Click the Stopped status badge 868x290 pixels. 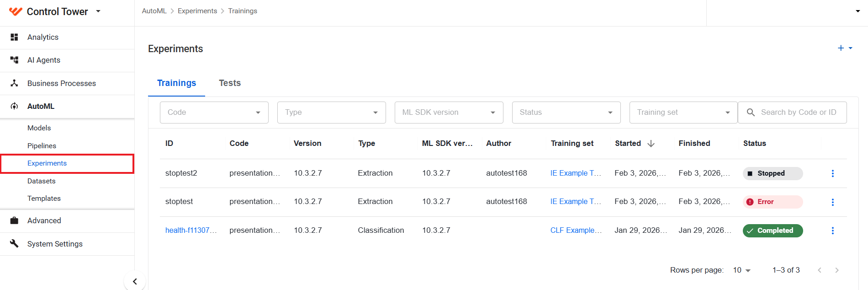(773, 173)
